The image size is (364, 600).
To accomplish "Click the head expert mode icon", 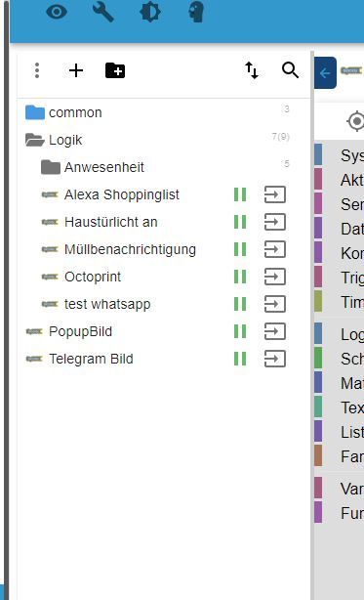I will coord(196,12).
